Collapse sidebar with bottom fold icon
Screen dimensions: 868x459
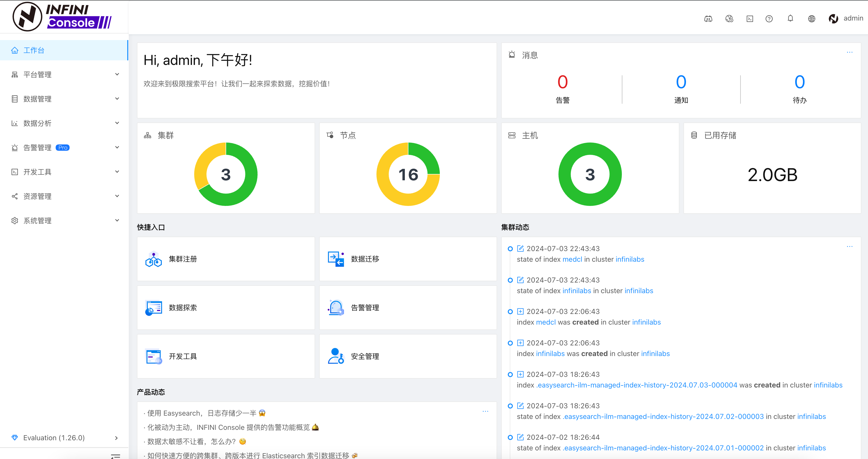point(115,456)
